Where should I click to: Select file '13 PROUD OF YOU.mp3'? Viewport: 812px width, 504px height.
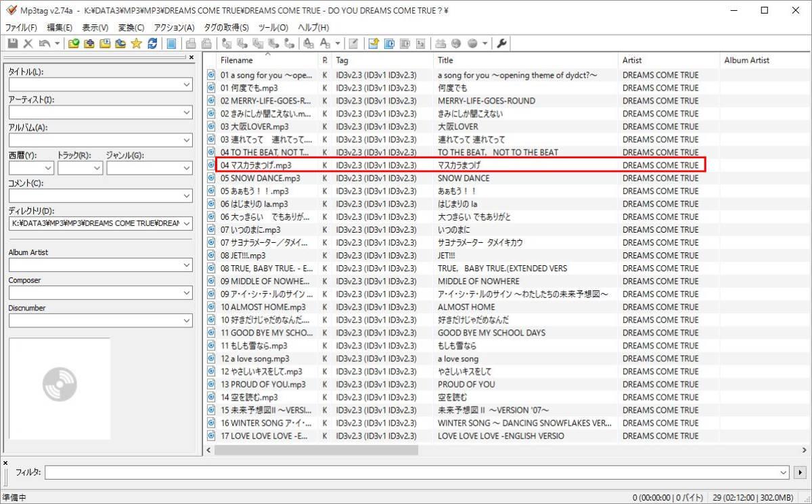tap(263, 384)
